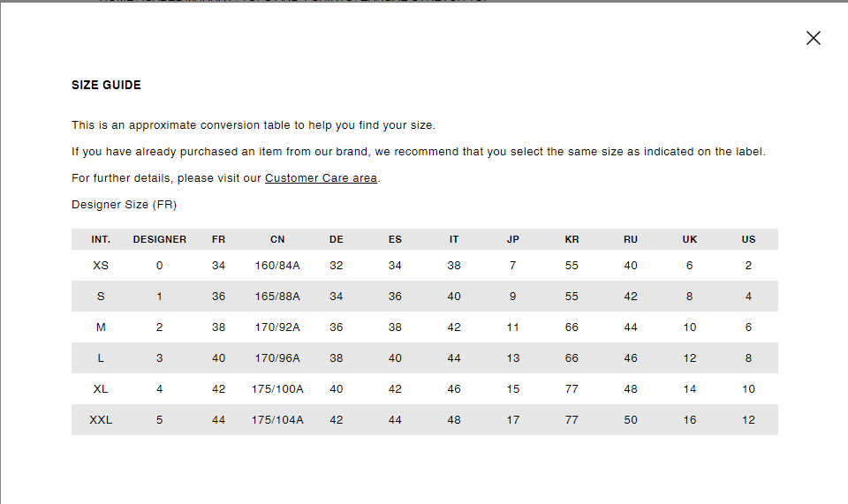Click the KR column header

pyautogui.click(x=572, y=239)
